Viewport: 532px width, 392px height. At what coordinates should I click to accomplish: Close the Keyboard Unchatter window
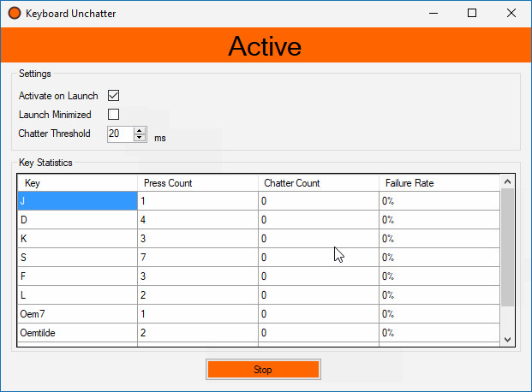click(x=511, y=13)
